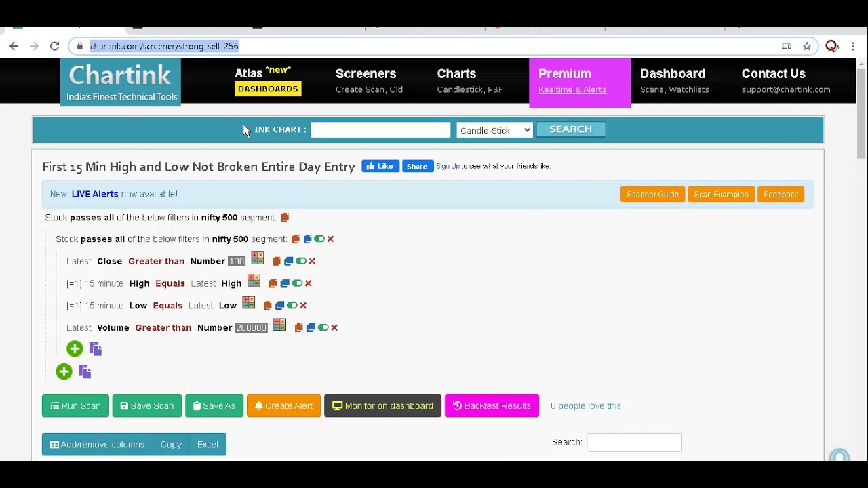Screen dimensions: 868x488
Task: Bookmark this page with star icon
Action: pyautogui.click(x=807, y=46)
